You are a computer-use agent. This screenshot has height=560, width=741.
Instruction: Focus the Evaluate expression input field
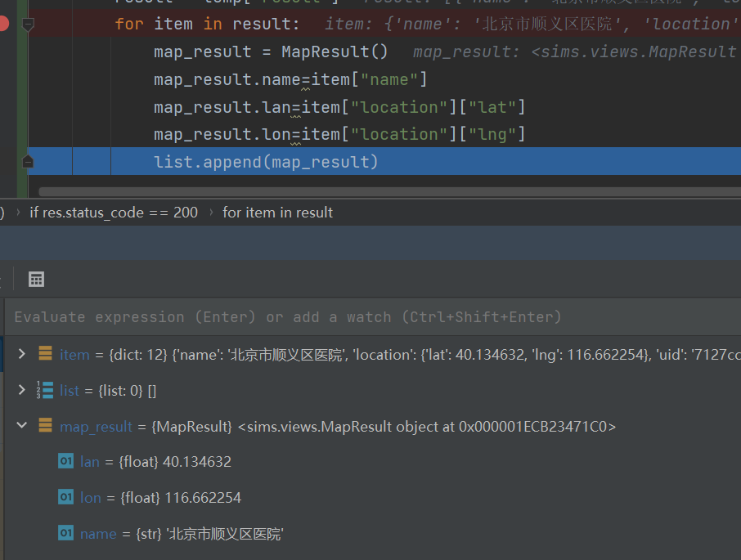click(x=372, y=317)
